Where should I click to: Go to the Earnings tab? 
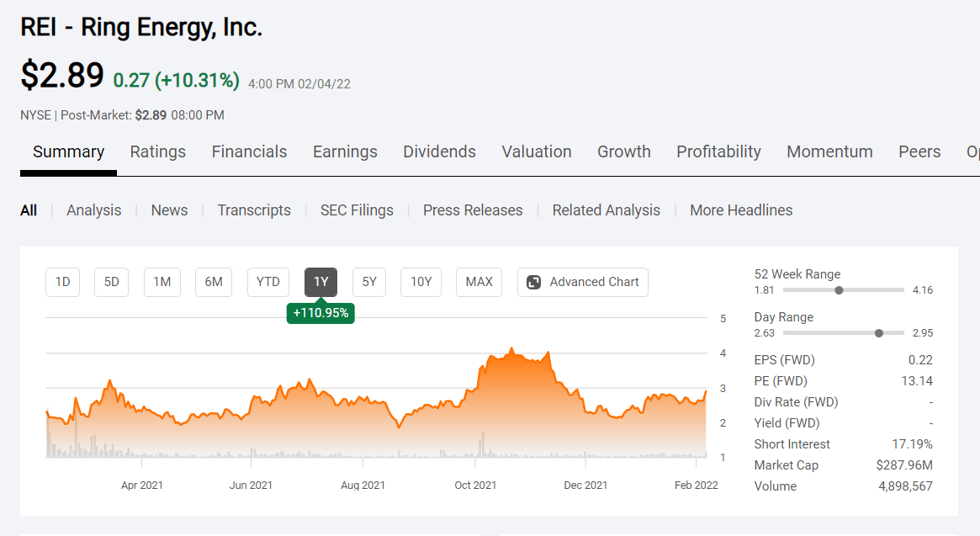click(x=345, y=152)
